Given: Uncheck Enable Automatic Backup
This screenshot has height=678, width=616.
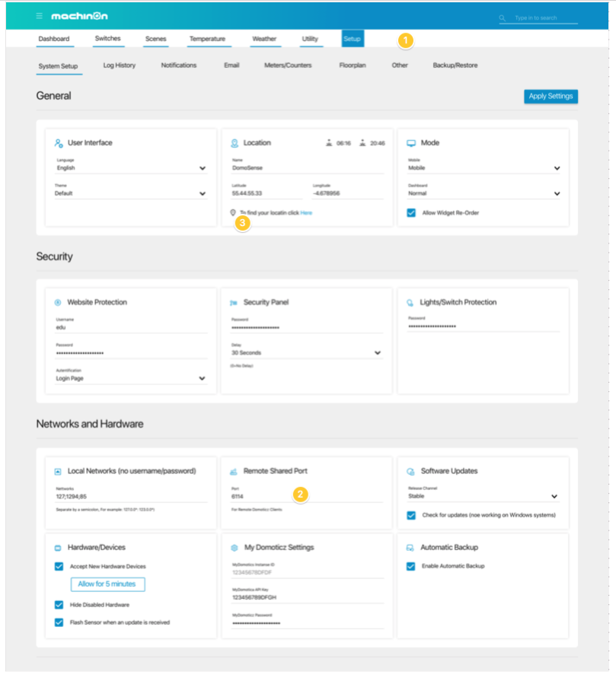Looking at the screenshot, I should pyautogui.click(x=410, y=565).
